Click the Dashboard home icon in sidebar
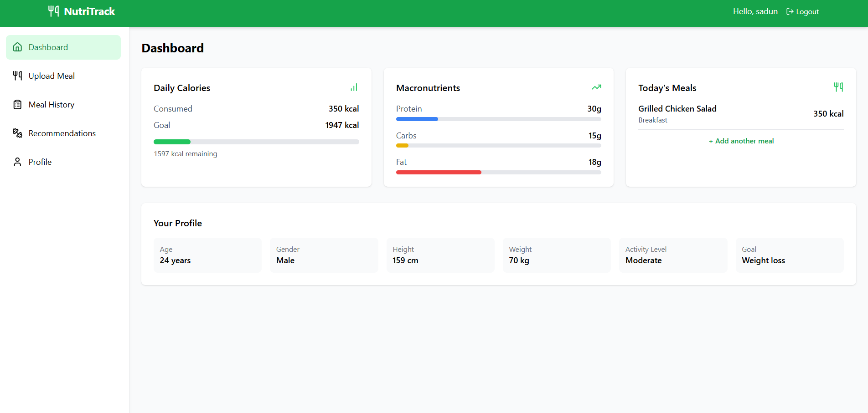Screen dimensions: 868x413 tap(18, 47)
